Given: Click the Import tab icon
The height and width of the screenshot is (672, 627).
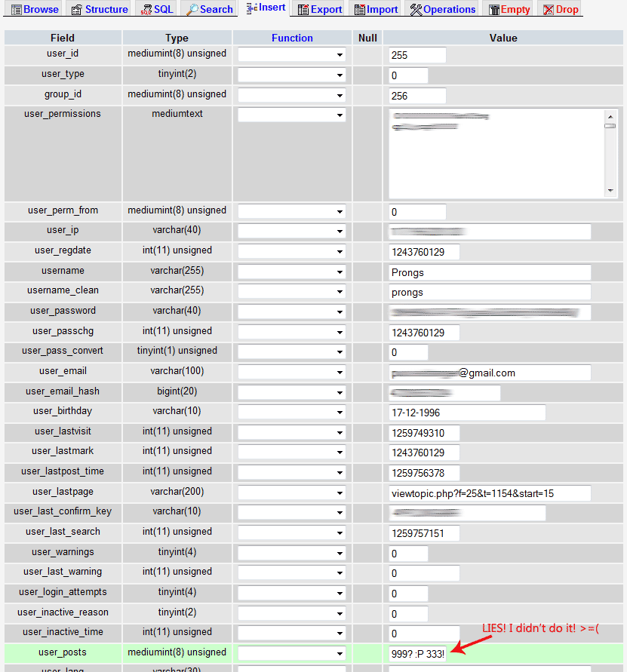Looking at the screenshot, I should tap(360, 10).
